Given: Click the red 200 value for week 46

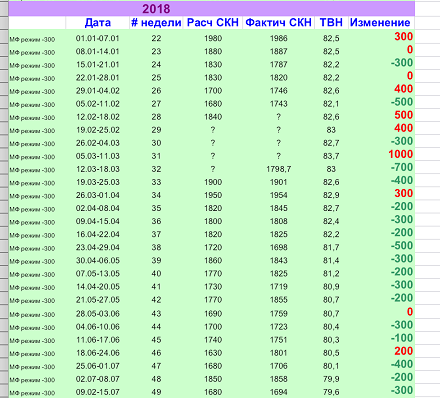Looking at the screenshot, I should coord(403,351).
